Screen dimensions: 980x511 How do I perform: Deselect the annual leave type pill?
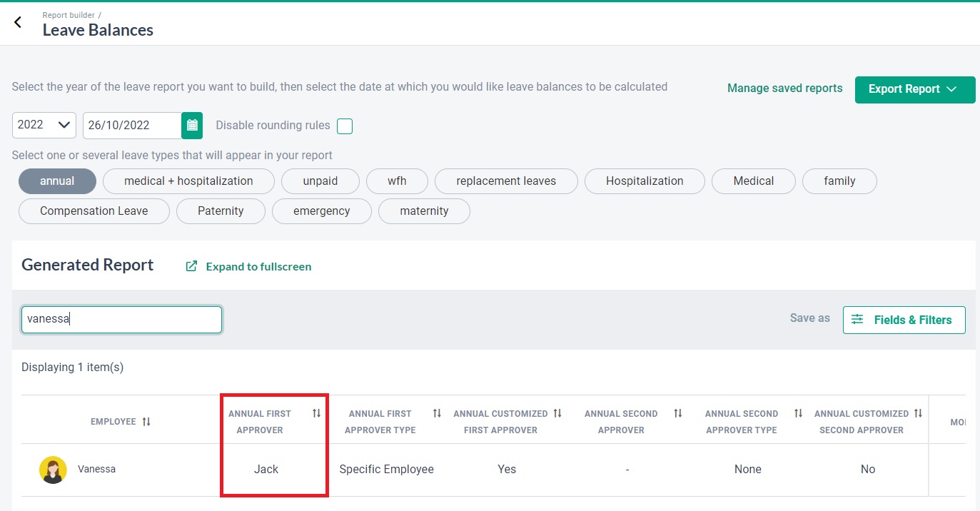coord(57,181)
